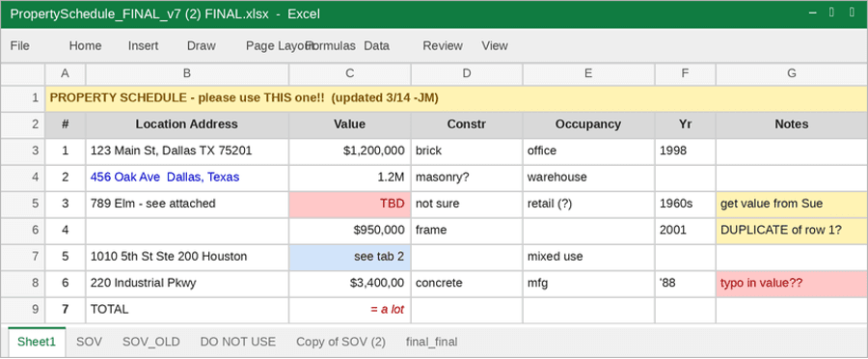Select column E header
The height and width of the screenshot is (359, 868).
pyautogui.click(x=588, y=73)
